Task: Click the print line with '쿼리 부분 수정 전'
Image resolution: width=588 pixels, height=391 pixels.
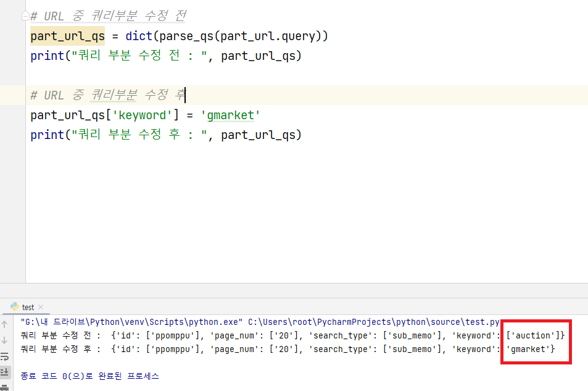Action: point(166,56)
